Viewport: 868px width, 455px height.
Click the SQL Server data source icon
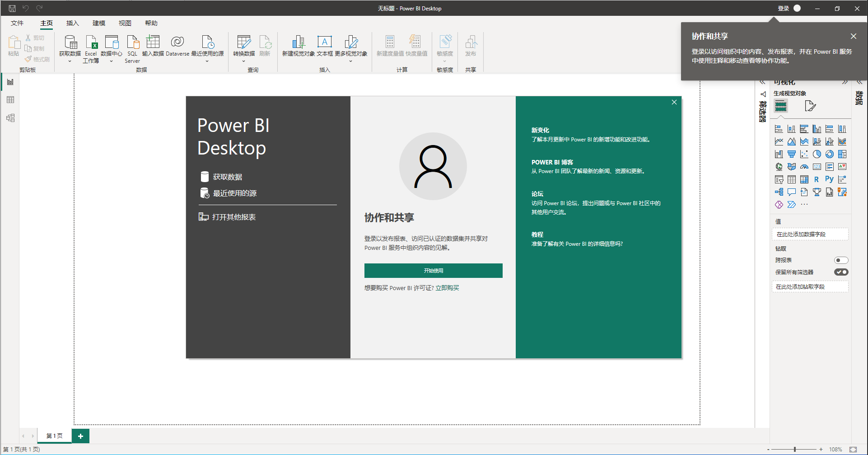tap(132, 42)
